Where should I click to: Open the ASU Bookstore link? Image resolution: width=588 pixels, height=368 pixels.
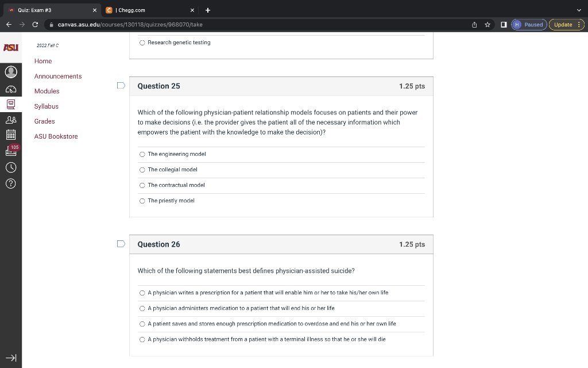pyautogui.click(x=56, y=136)
